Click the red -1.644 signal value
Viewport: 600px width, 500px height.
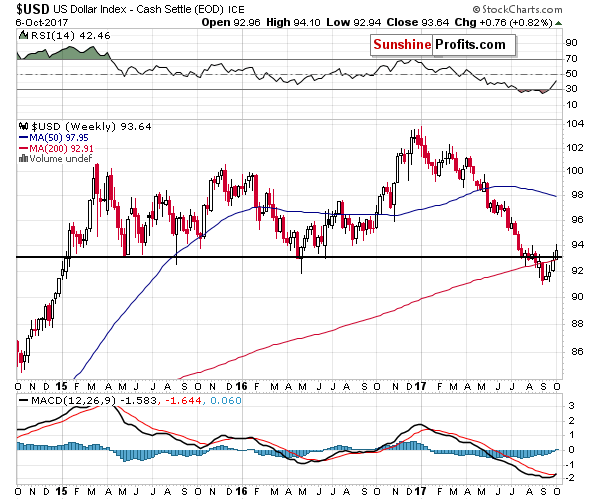coord(183,401)
